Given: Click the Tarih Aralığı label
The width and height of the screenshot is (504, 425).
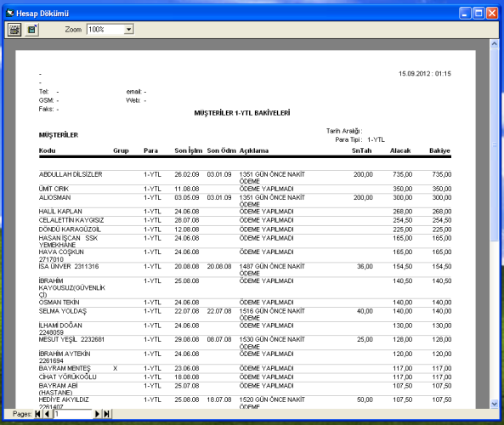Looking at the screenshot, I should tap(344, 131).
